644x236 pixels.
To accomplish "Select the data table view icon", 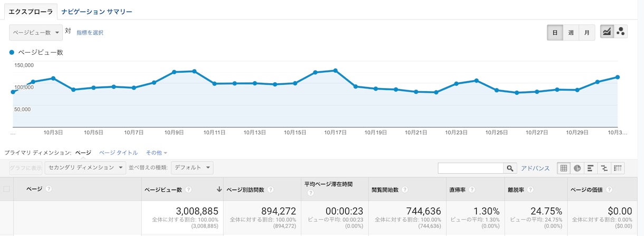I will click(x=564, y=168).
